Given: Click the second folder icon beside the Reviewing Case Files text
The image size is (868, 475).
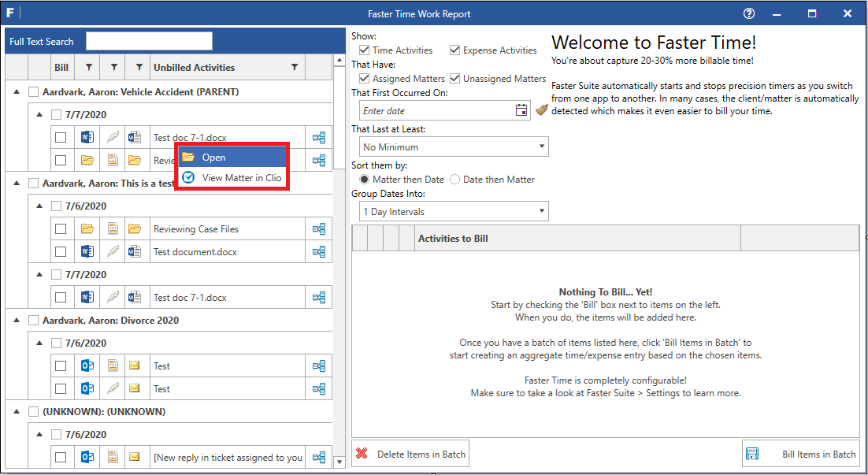Looking at the screenshot, I should point(135,228).
